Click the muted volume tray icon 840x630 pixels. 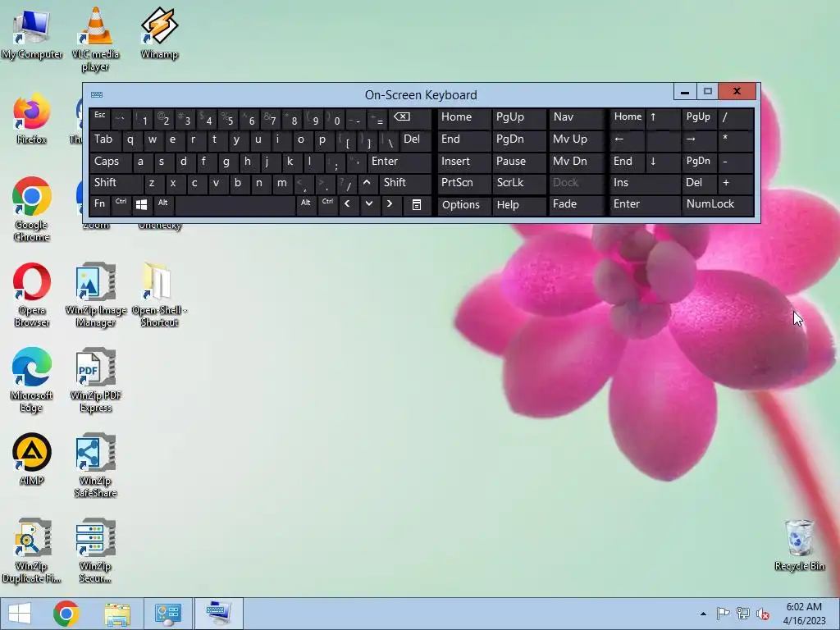click(762, 614)
